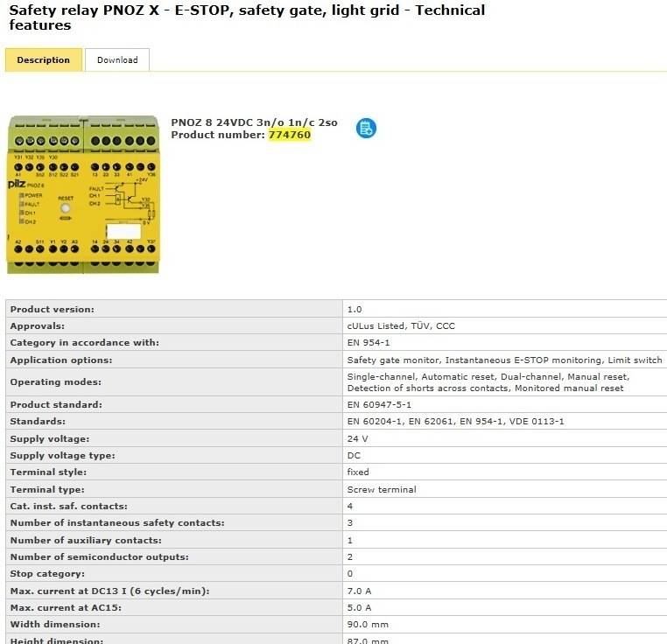The width and height of the screenshot is (667, 644).
Task: Click the Supply voltage type value DC
Action: (x=354, y=455)
